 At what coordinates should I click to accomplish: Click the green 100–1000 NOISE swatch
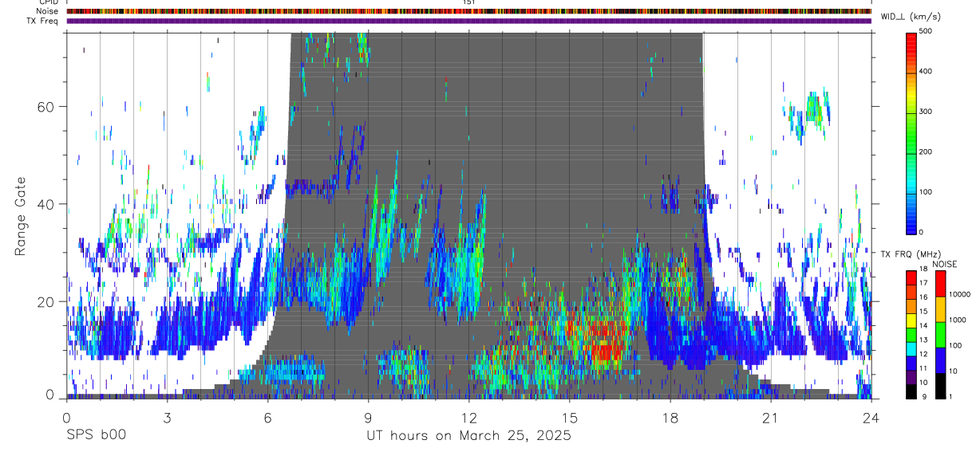coord(939,335)
